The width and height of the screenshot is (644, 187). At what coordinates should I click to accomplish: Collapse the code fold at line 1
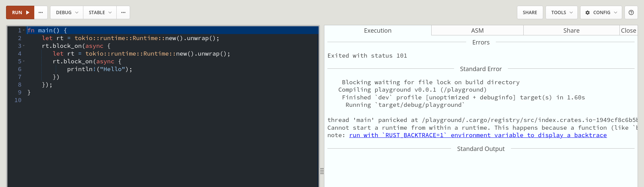[x=24, y=30]
